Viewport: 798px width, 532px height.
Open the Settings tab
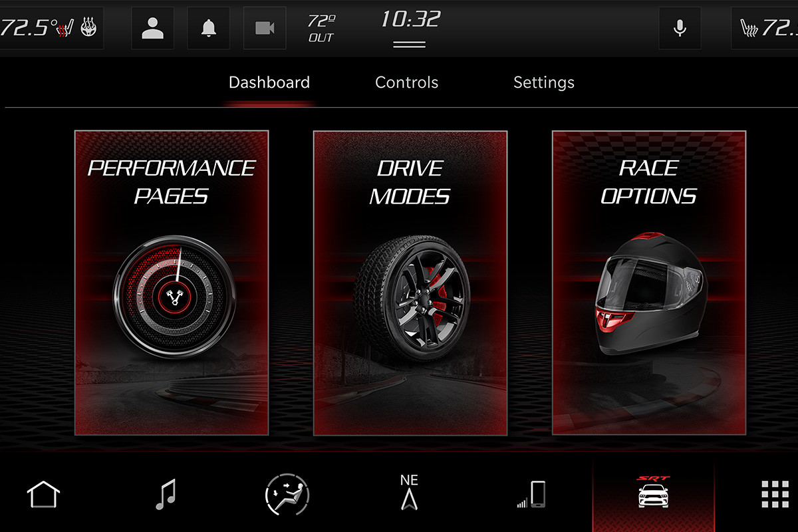click(543, 82)
